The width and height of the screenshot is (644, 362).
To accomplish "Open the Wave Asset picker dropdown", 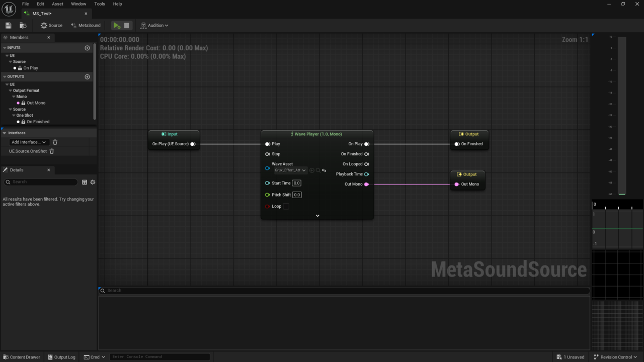I will click(290, 170).
